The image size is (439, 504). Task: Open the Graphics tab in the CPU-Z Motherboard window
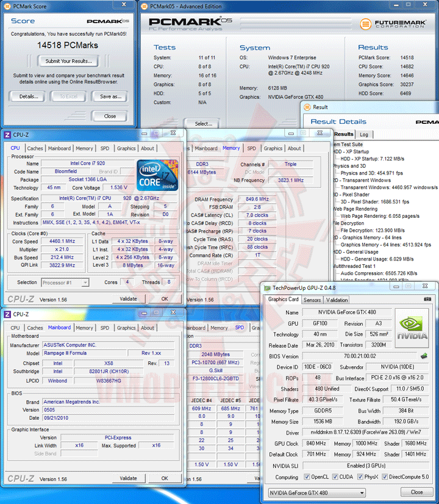point(126,328)
